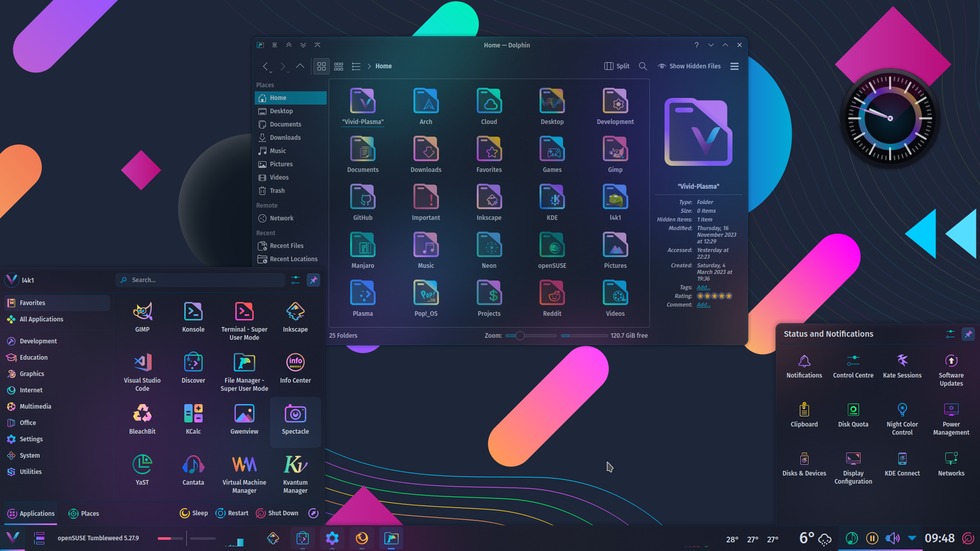Viewport: 980px width, 551px height.
Task: Toggle Split view in Dolphin
Action: click(617, 66)
